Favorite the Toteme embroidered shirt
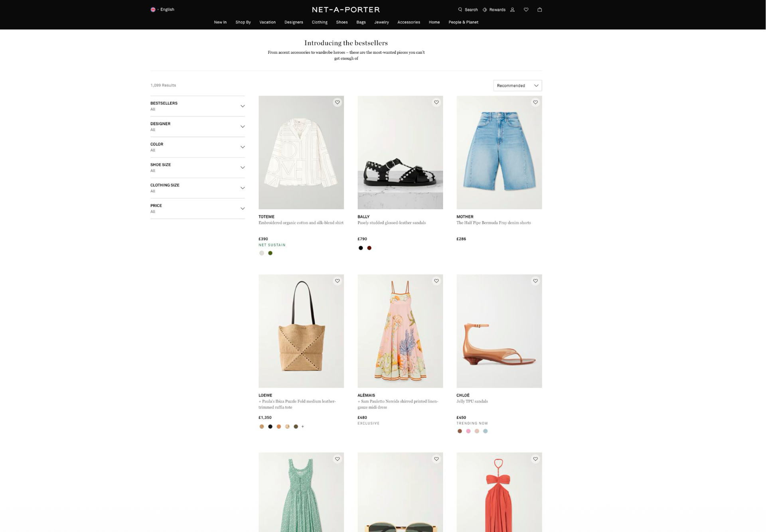The height and width of the screenshot is (532, 766). (337, 102)
